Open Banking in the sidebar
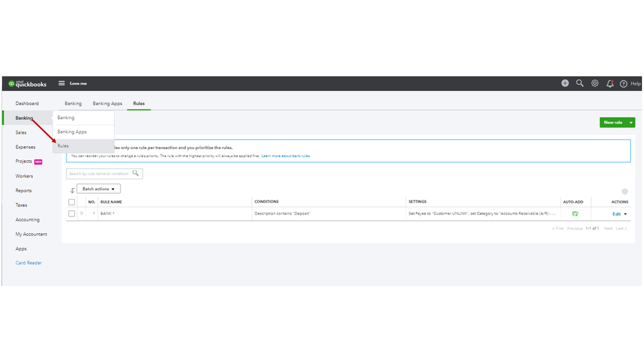The height and width of the screenshot is (362, 644). click(x=24, y=118)
